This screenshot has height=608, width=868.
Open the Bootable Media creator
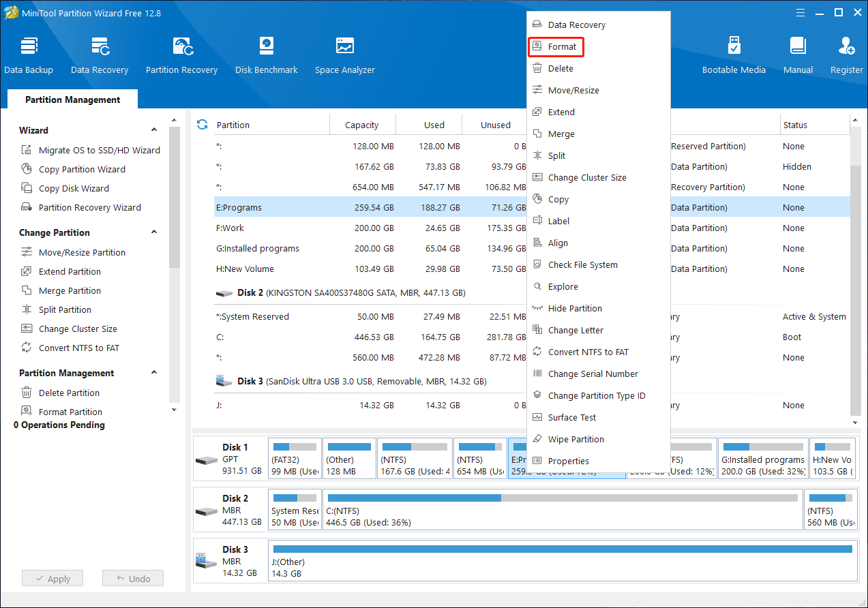point(734,53)
